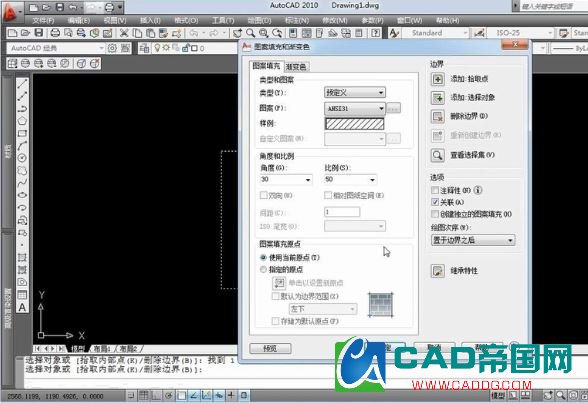Click the View Selections magnifier icon
588x403 pixels.
pos(438,155)
